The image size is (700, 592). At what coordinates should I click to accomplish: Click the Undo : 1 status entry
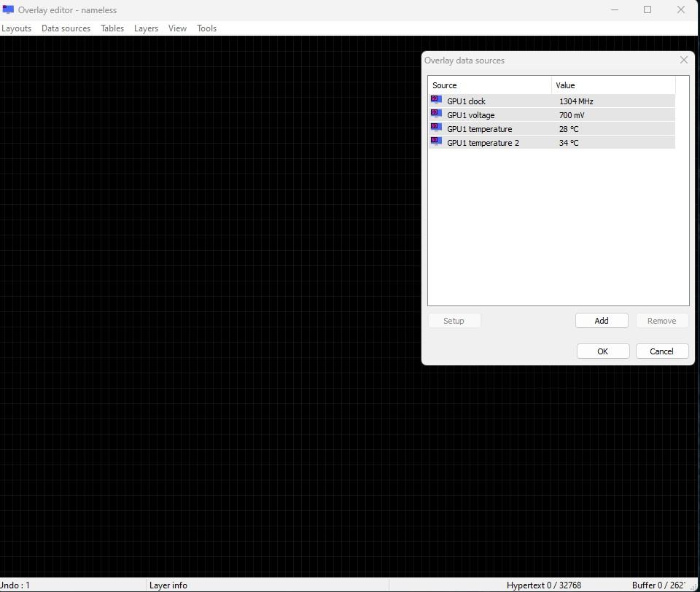point(15,585)
